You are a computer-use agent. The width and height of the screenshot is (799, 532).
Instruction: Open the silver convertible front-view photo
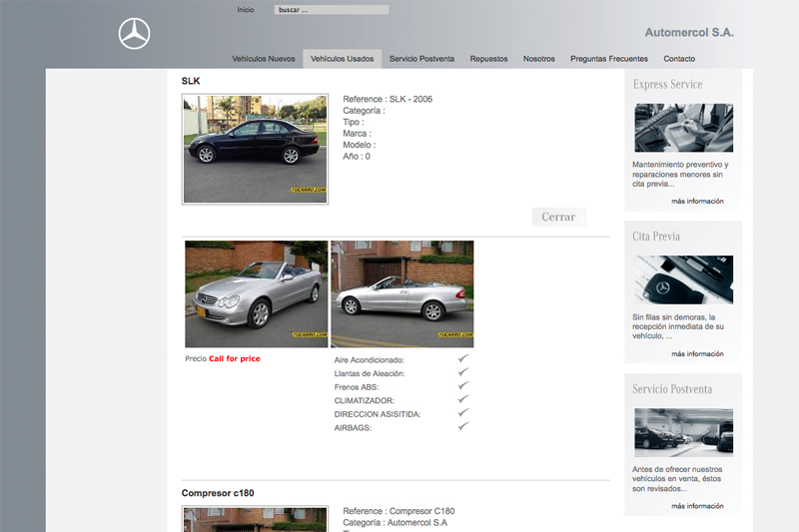[257, 294]
